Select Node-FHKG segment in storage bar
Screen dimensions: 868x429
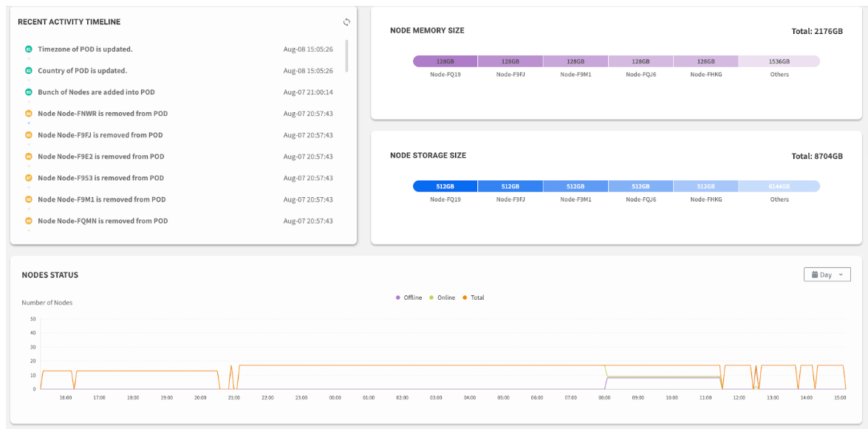click(x=705, y=186)
